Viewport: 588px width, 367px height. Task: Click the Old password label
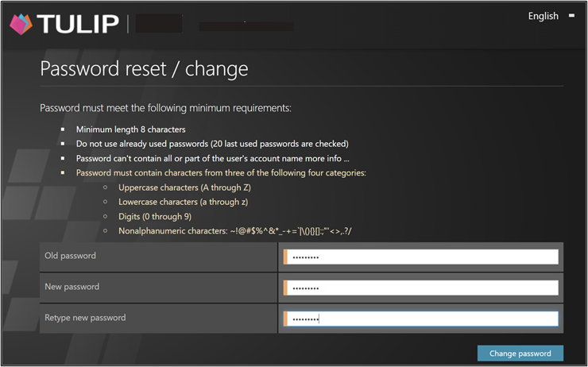(x=70, y=256)
